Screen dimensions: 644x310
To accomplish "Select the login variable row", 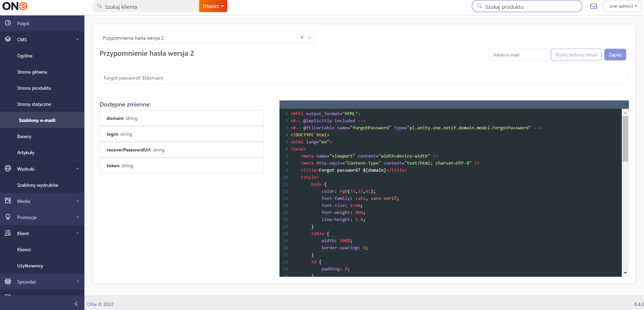I will (x=182, y=134).
